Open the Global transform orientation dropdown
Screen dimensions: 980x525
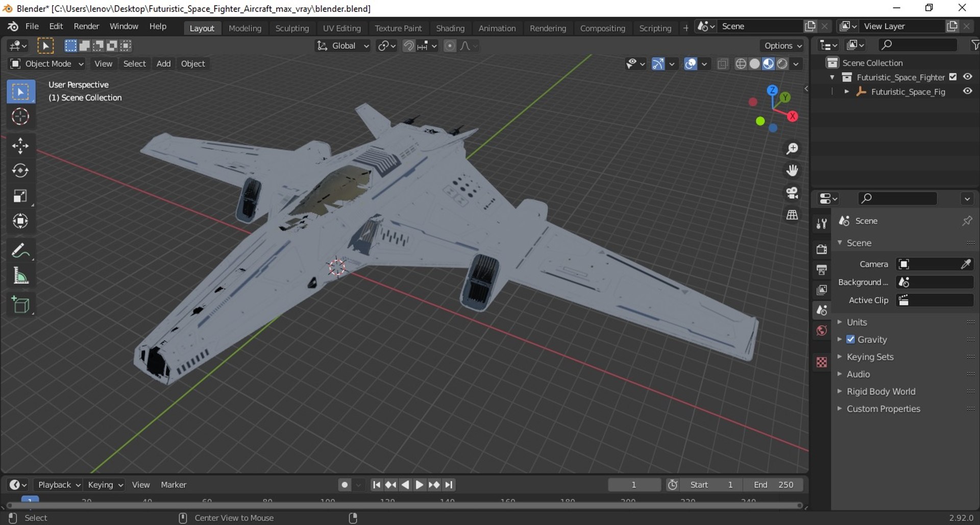click(x=342, y=46)
